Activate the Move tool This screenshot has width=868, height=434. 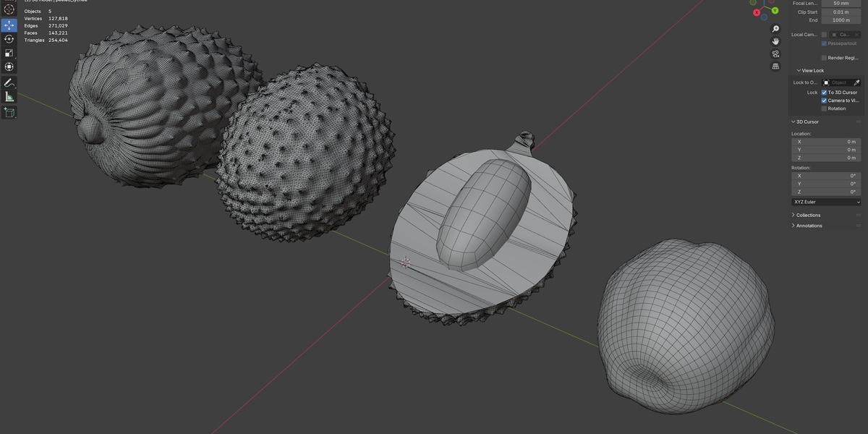point(9,25)
